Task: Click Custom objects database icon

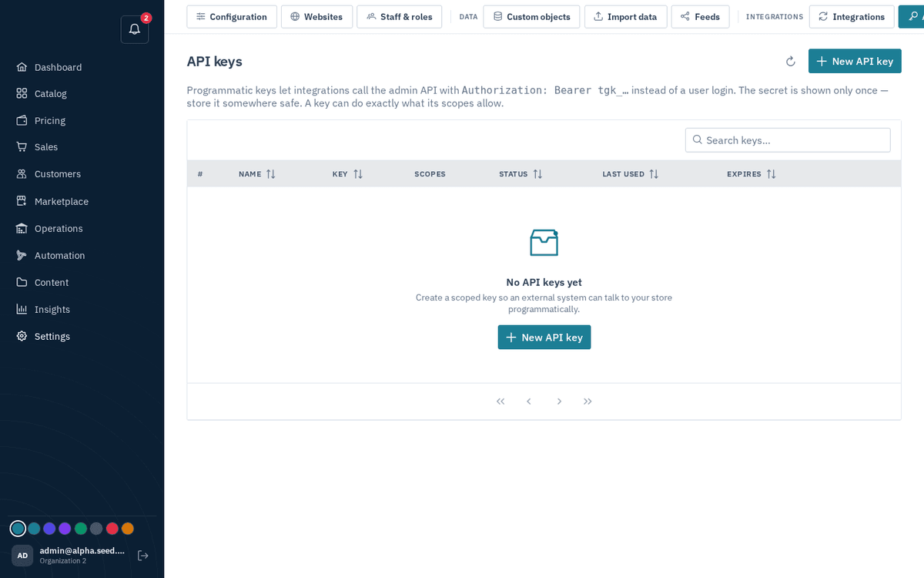Action: coord(497,16)
